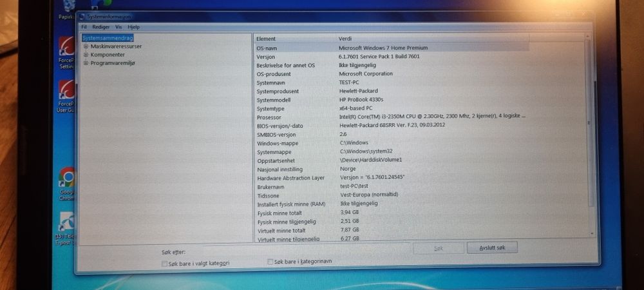Open the ForceP User Guide desktop shortcut
The image size is (644, 290).
tap(66, 96)
